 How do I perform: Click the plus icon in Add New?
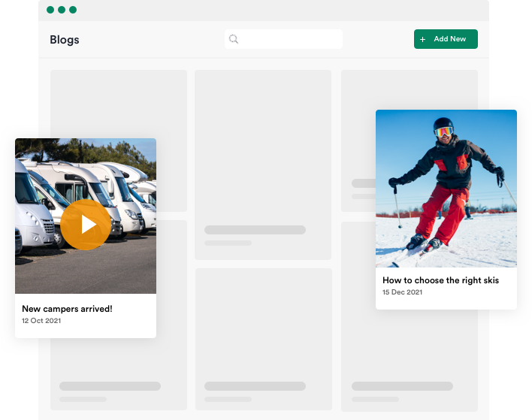(x=422, y=39)
